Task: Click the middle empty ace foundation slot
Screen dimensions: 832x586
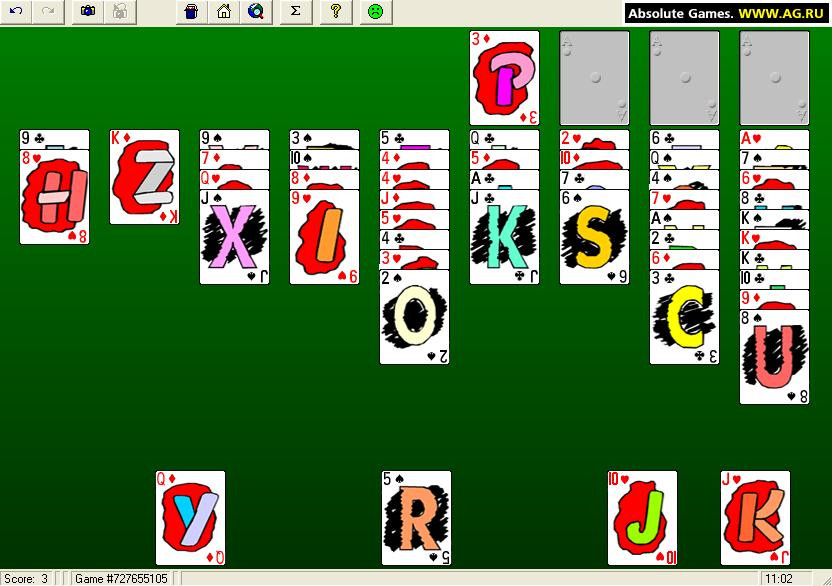Action: [684, 78]
